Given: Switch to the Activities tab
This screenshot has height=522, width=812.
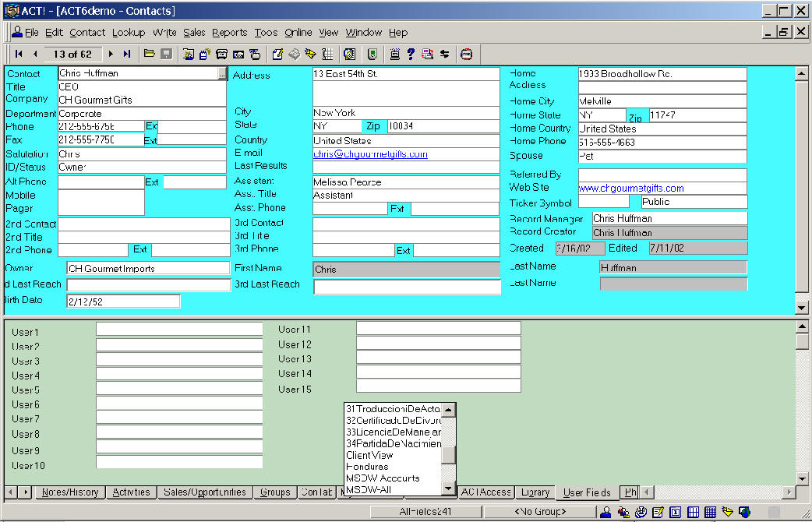Looking at the screenshot, I should (131, 492).
